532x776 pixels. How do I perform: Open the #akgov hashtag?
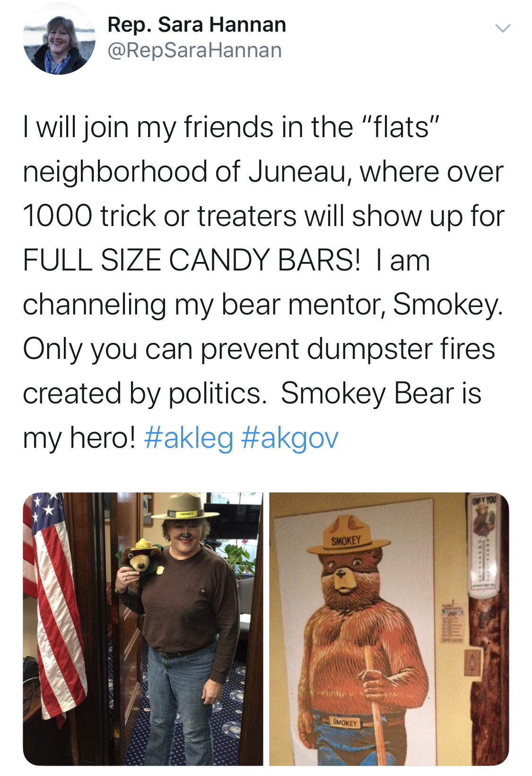click(290, 437)
